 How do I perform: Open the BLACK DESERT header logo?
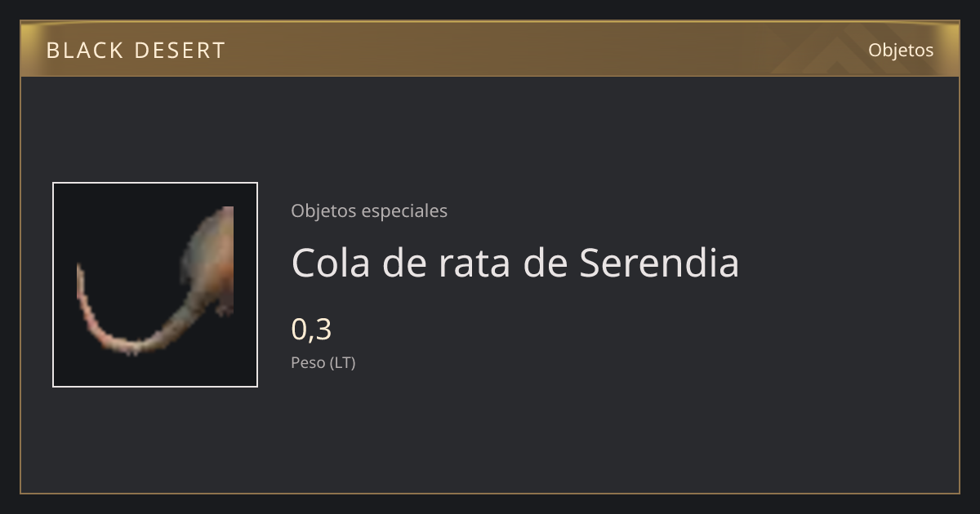(x=136, y=51)
